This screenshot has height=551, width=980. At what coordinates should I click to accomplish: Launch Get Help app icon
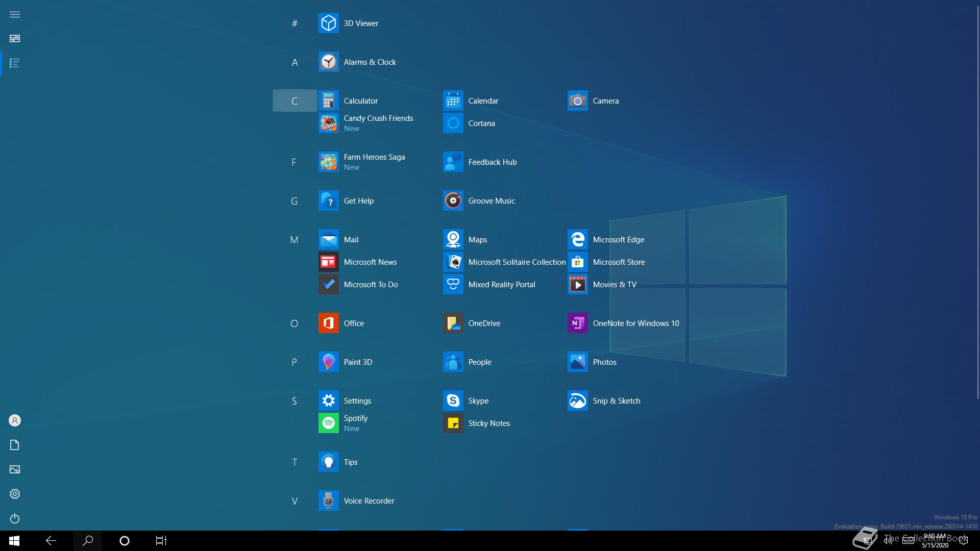[328, 201]
